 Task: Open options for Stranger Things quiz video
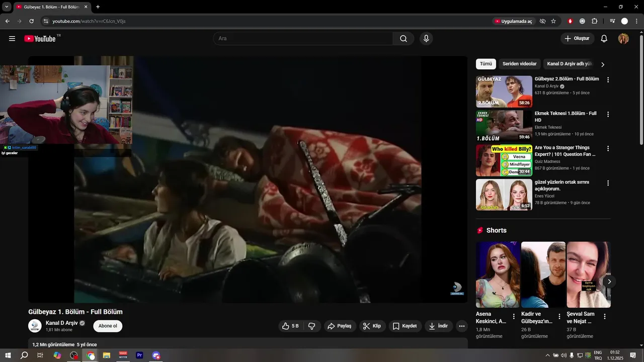(608, 149)
